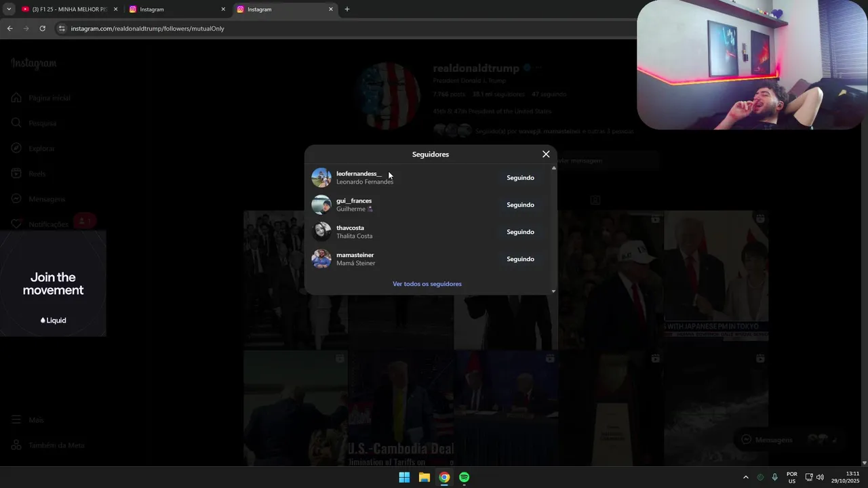Click the thavcosta username
The image size is (868, 488).
[x=350, y=228]
